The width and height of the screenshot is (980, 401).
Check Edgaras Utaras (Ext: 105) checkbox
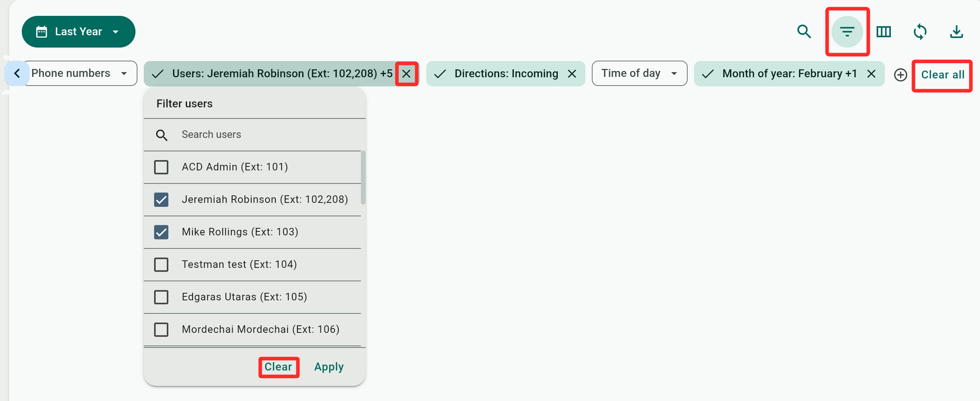click(x=161, y=297)
